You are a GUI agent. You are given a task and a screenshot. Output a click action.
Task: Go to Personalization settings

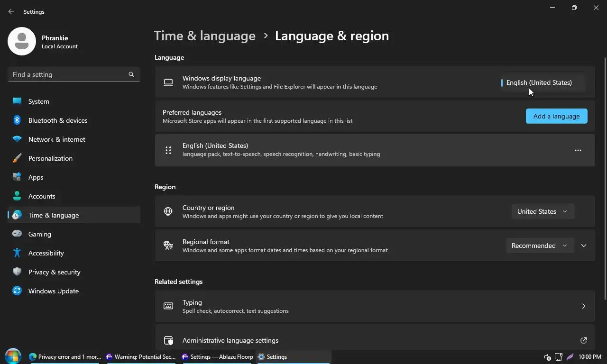click(50, 158)
